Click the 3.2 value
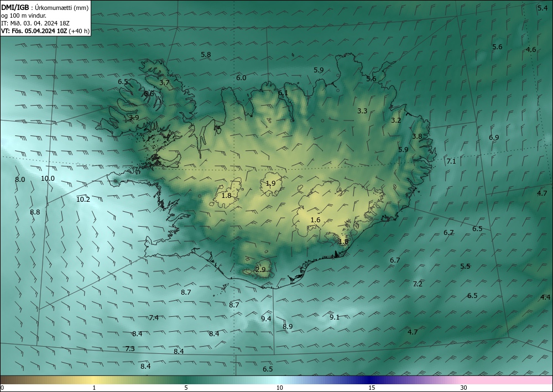The image size is (553, 392). click(x=396, y=121)
